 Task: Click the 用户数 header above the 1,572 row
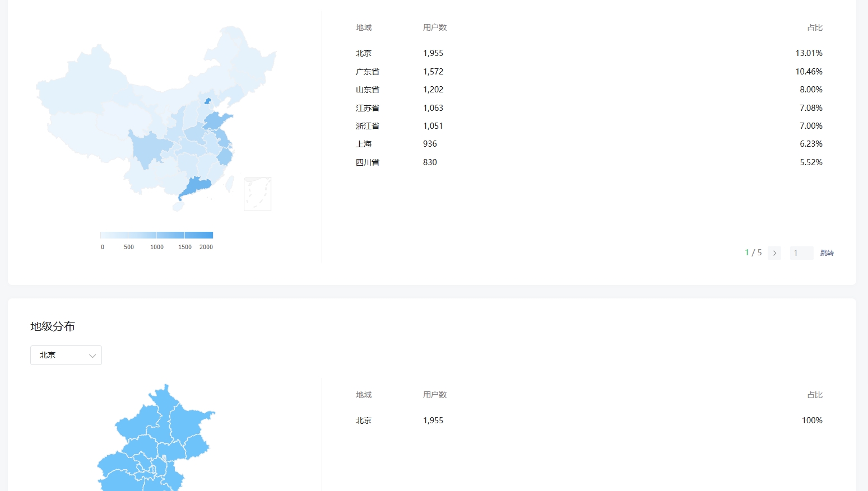[x=435, y=27]
